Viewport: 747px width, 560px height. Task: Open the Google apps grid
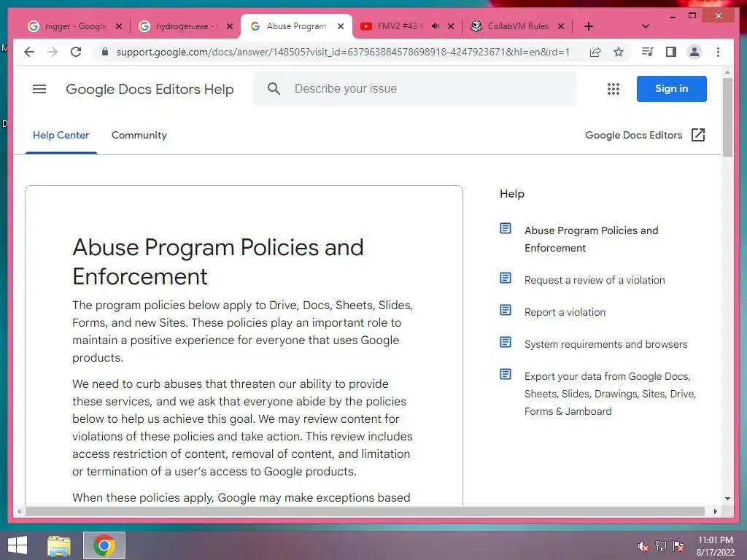pos(613,88)
